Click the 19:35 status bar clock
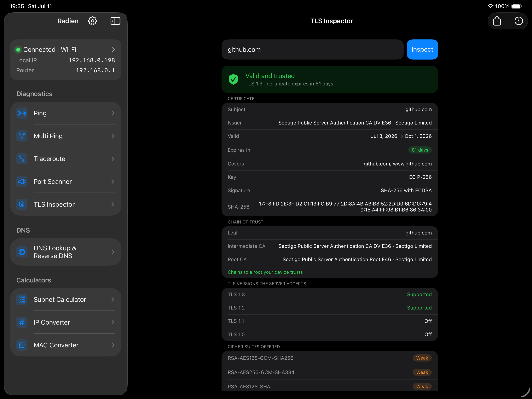 click(x=17, y=6)
